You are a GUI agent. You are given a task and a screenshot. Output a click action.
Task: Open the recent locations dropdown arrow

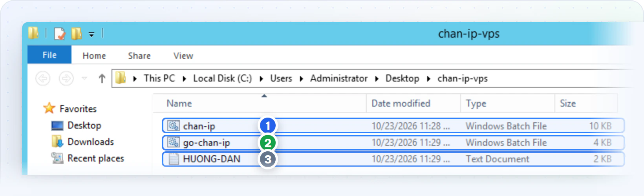[x=84, y=78]
